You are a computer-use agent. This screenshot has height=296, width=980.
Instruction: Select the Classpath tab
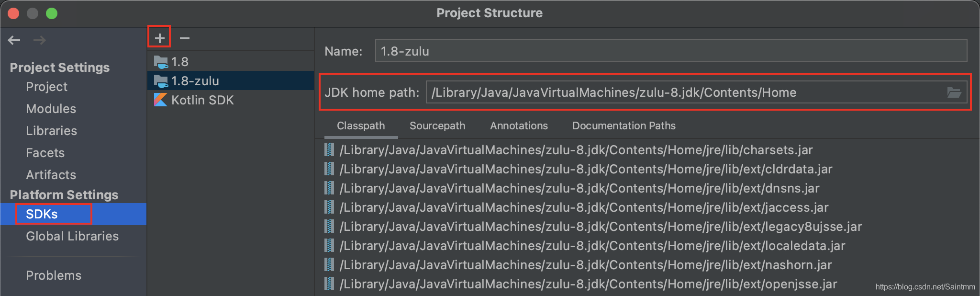[361, 125]
